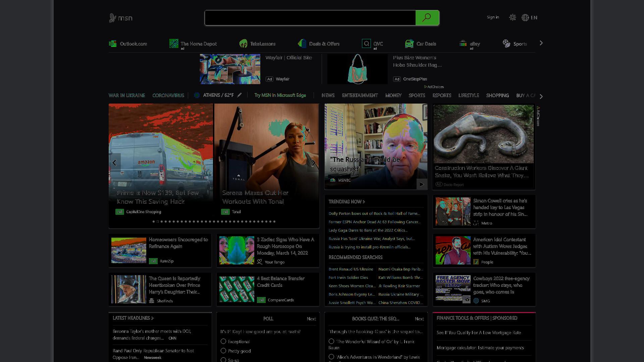The height and width of the screenshot is (362, 644).
Task: Open the hobo shoulder bag ad image
Action: (x=358, y=69)
